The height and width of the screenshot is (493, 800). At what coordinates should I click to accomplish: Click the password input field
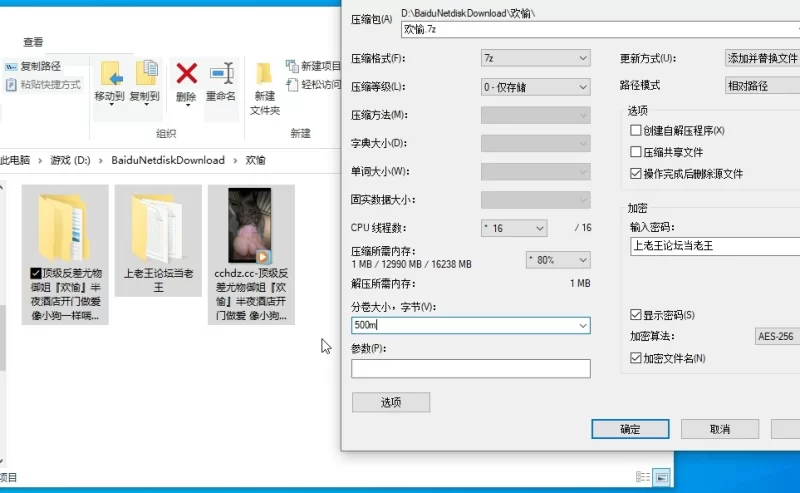coord(714,246)
